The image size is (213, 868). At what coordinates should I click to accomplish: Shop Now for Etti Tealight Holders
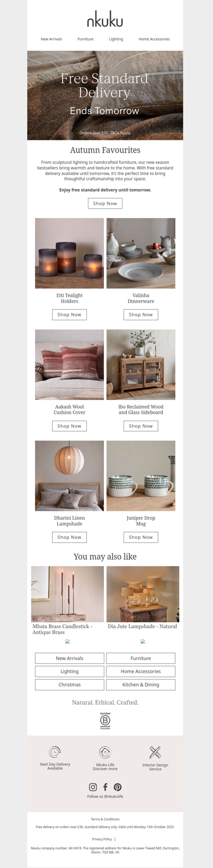(69, 315)
